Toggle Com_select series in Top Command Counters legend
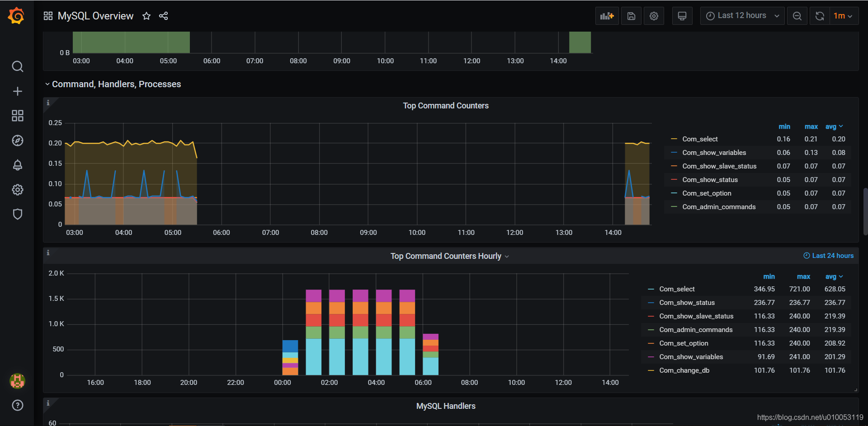The width and height of the screenshot is (868, 426). (x=700, y=139)
